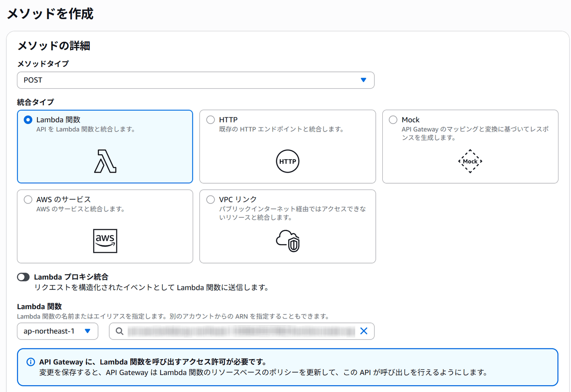
Task: Select the HTTP integration radio button
Action: [211, 120]
